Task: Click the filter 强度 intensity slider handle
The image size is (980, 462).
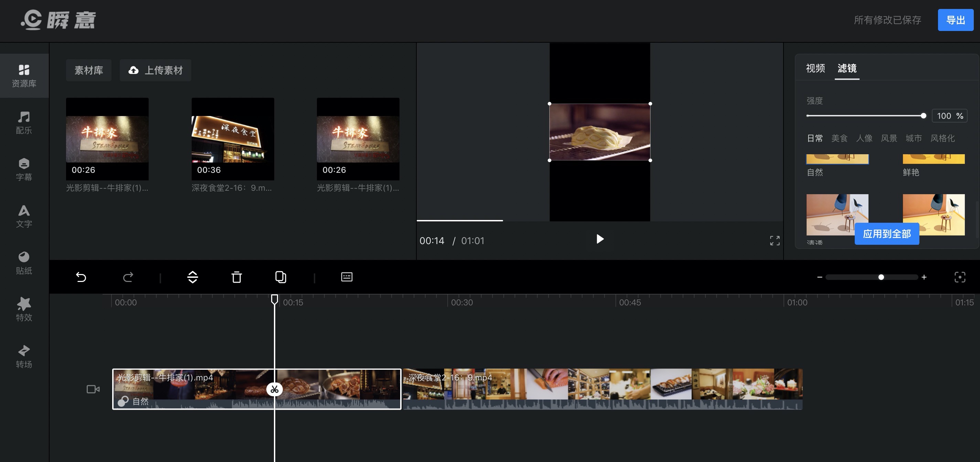Action: point(923,116)
